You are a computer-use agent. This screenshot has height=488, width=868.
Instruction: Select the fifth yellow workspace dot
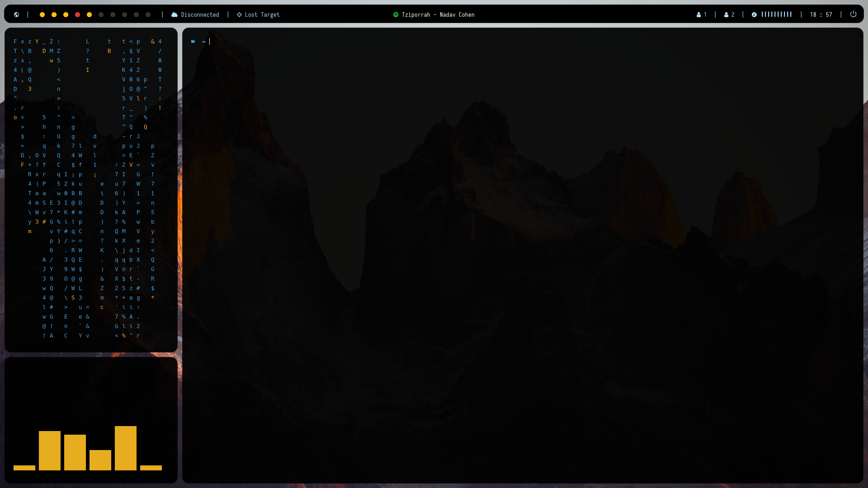tap(90, 14)
